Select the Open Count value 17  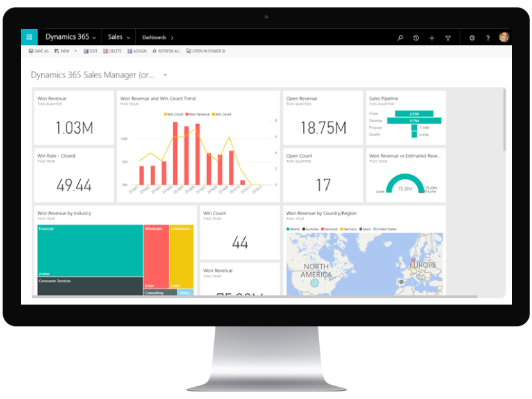(323, 185)
